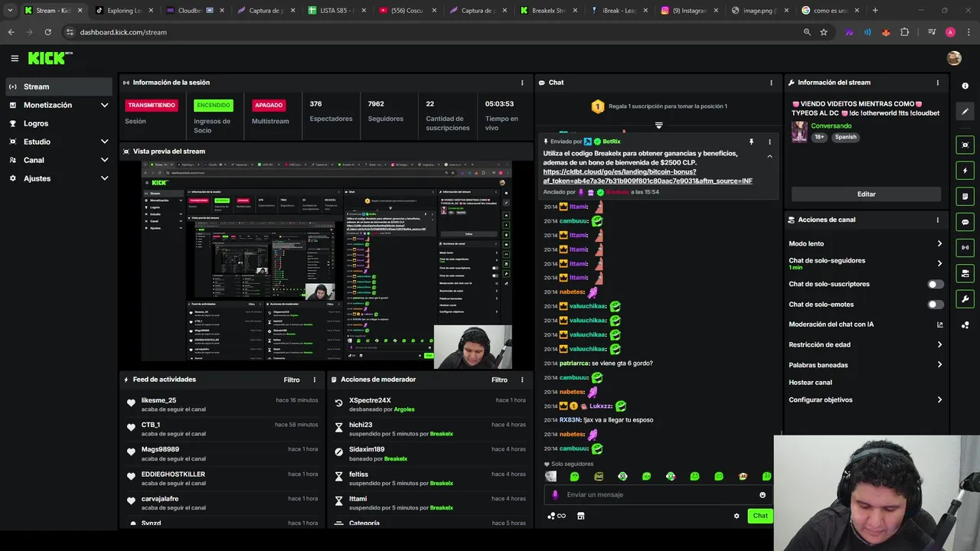Image resolution: width=980 pixels, height=551 pixels.
Task: Click the Enviar un mensaje input field
Action: point(658,495)
